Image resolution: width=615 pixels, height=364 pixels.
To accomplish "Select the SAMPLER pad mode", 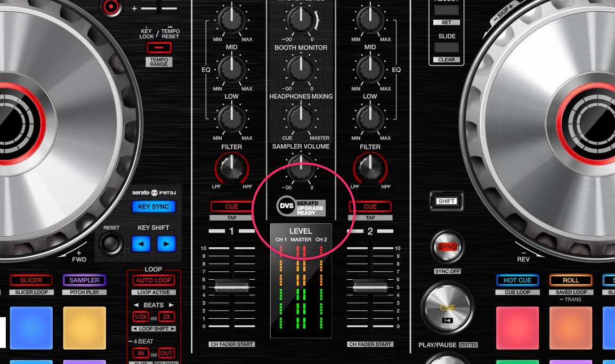I will pyautogui.click(x=84, y=280).
